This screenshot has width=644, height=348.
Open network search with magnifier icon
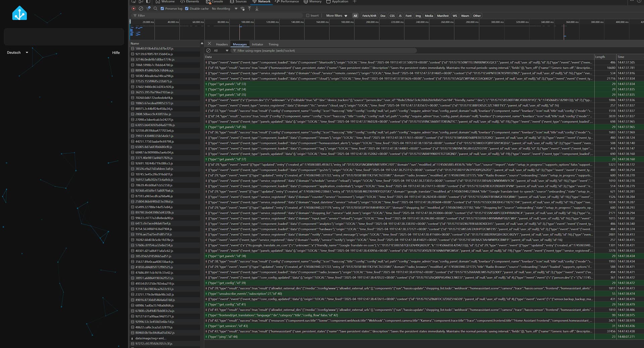[155, 9]
